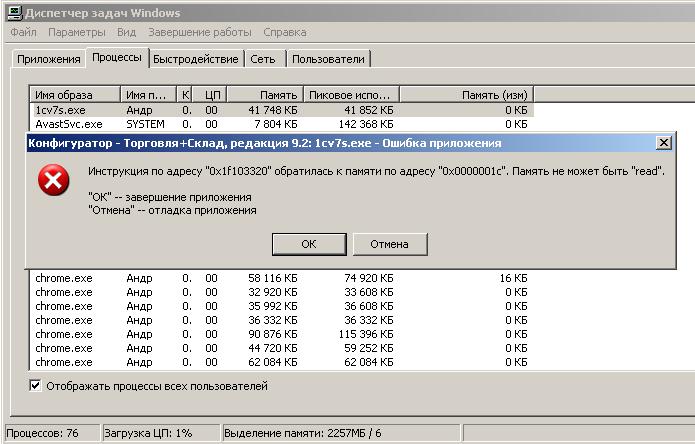Click the 41 852 КБ peak memory value
Viewport: 695px width, 444px height.
click(369, 110)
